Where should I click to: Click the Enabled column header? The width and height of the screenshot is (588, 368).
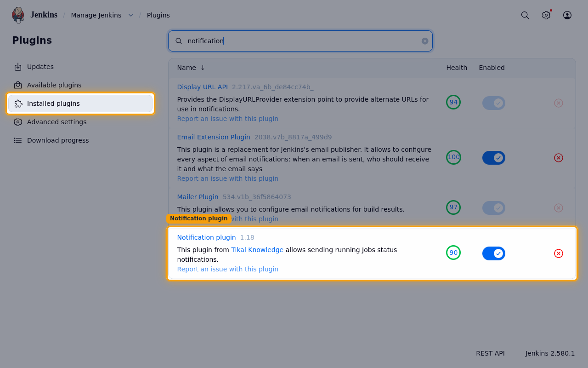[x=492, y=68]
